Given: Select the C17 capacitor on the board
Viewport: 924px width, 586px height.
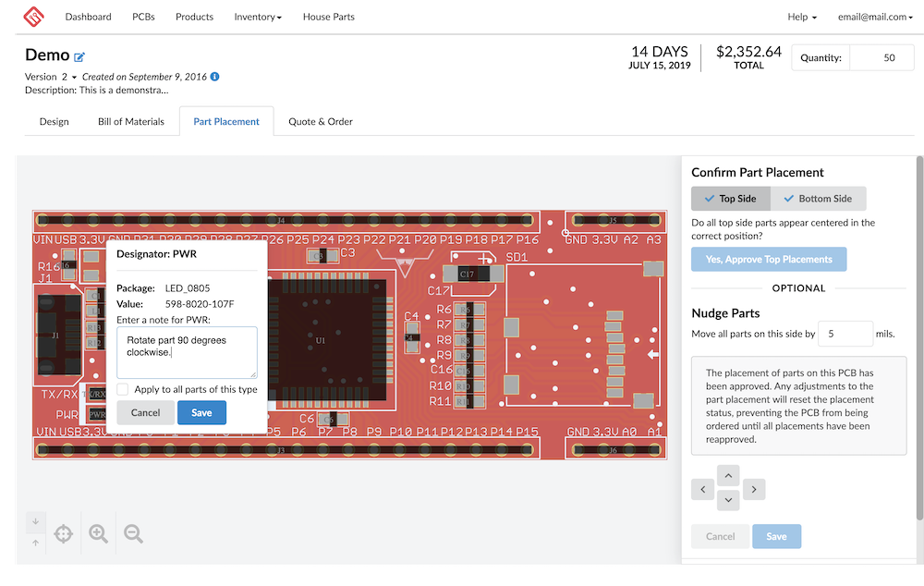Looking at the screenshot, I should pos(474,274).
